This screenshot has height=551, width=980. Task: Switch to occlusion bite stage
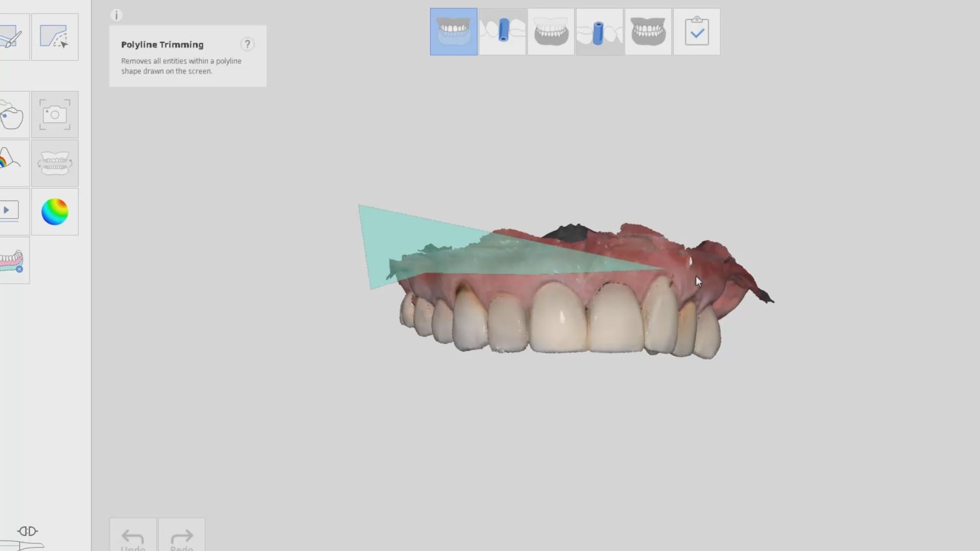coord(648,32)
